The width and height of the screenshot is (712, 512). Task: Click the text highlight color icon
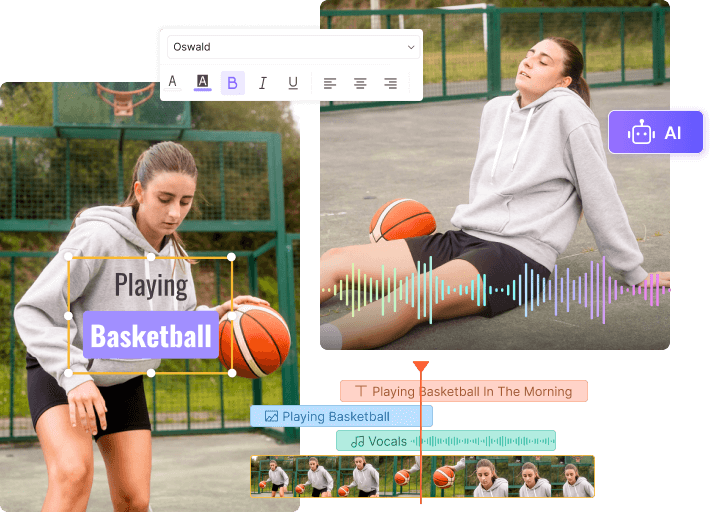coord(202,82)
